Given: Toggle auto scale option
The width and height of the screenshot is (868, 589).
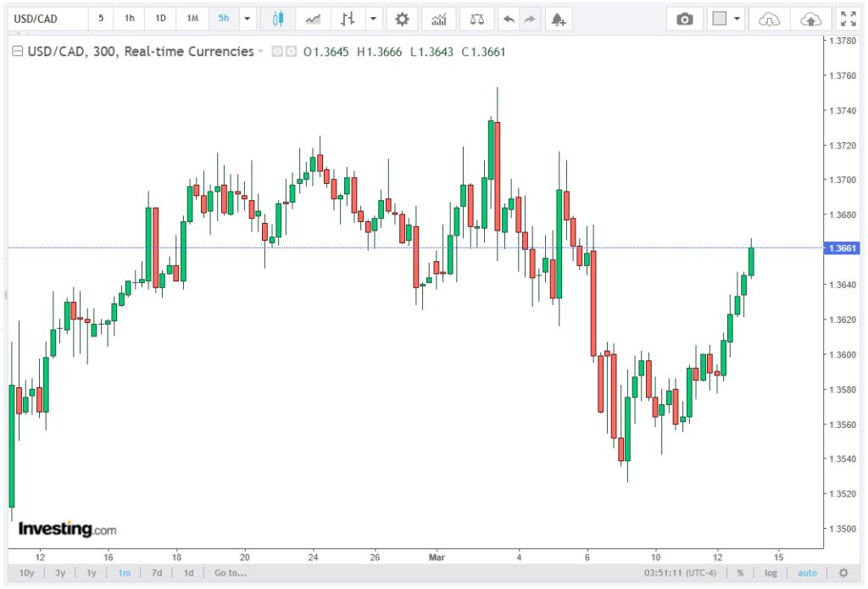Looking at the screenshot, I should click(808, 573).
